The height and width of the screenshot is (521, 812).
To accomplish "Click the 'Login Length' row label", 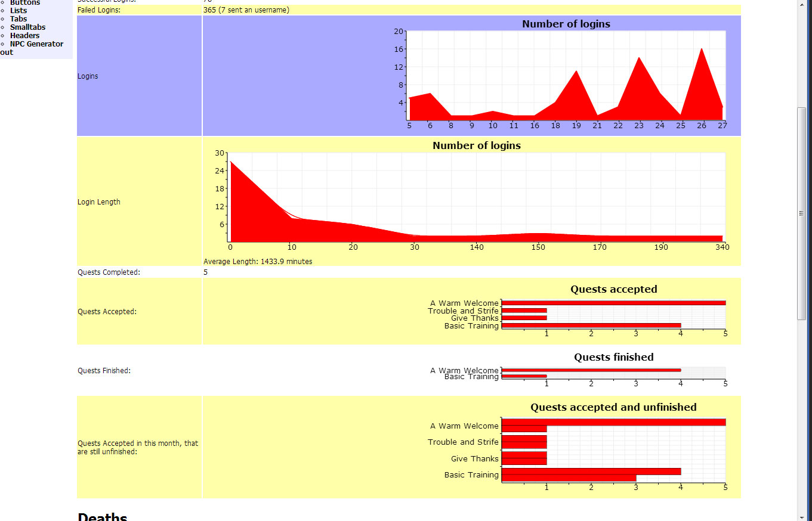I will coord(99,202).
